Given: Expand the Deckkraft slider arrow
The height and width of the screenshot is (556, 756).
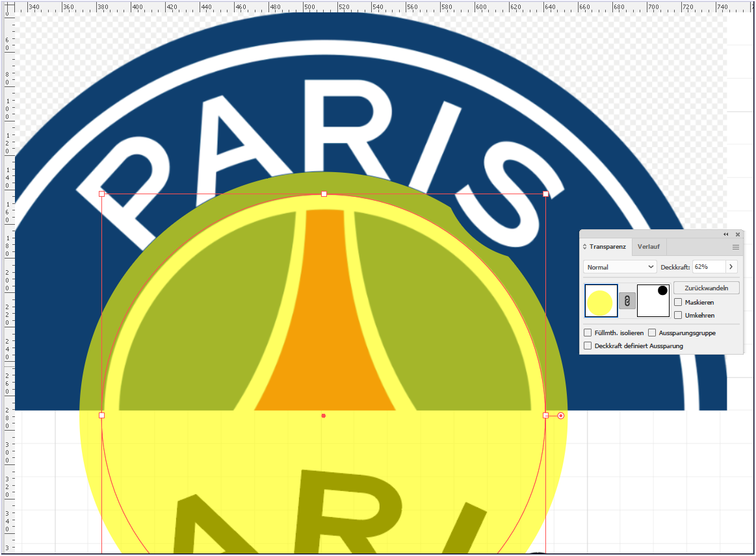Looking at the screenshot, I should [731, 267].
